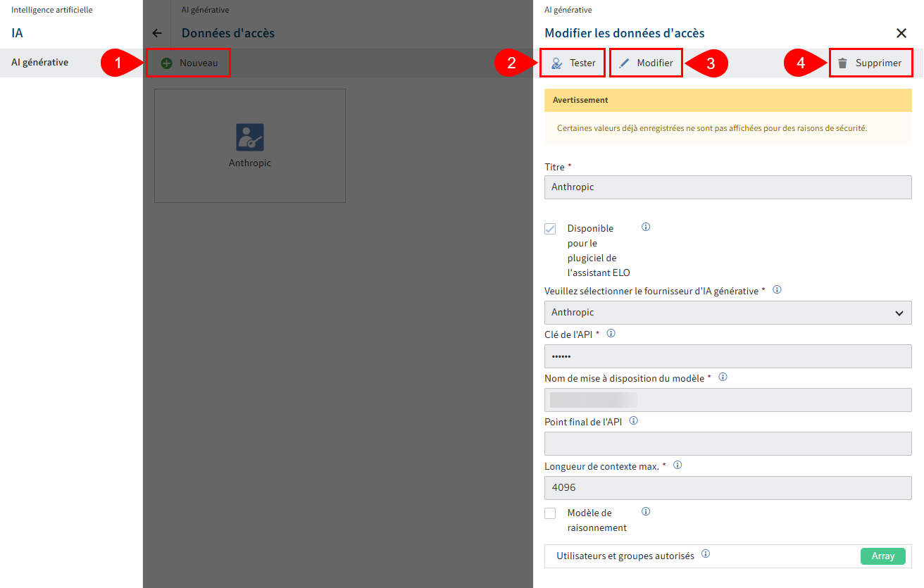Click the Nouveau toolbar button label
The width and height of the screenshot is (924, 588).
coord(199,63)
